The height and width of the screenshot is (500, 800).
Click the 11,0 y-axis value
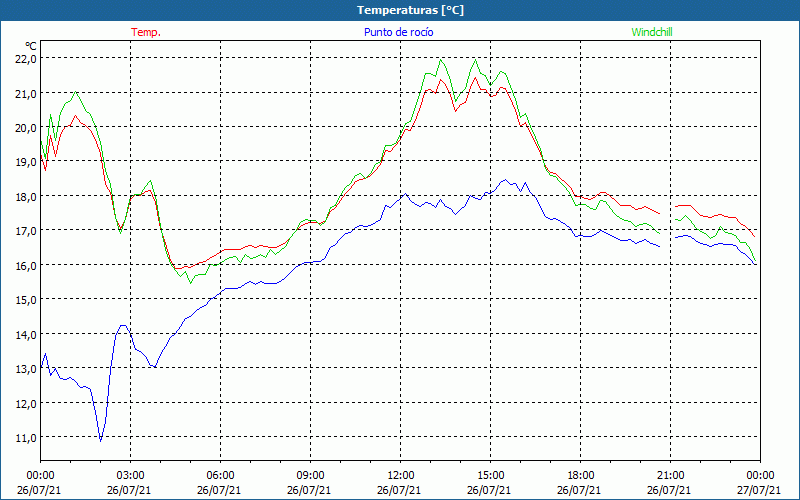(x=27, y=437)
